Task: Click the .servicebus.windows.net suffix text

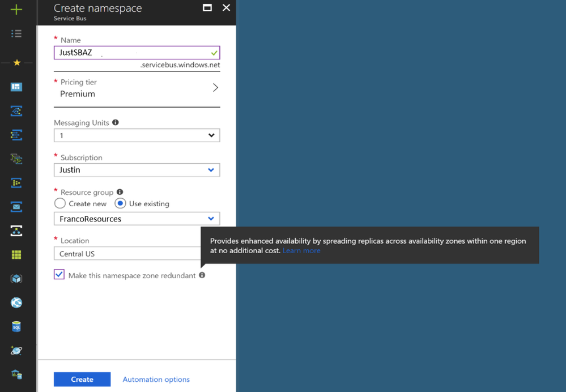Action: pyautogui.click(x=180, y=65)
